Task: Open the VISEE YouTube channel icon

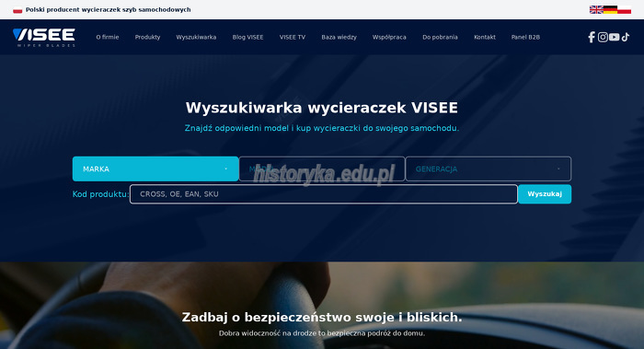Action: pos(614,37)
